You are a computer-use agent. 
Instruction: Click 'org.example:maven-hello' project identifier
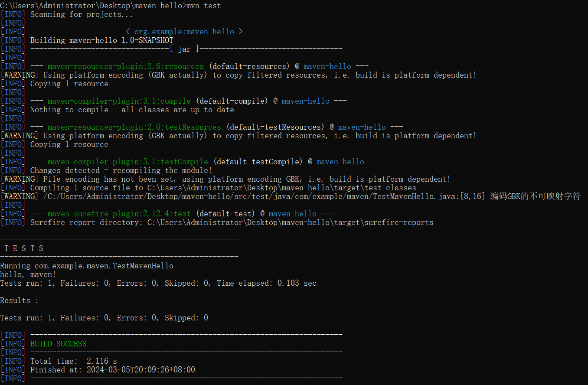pos(184,32)
